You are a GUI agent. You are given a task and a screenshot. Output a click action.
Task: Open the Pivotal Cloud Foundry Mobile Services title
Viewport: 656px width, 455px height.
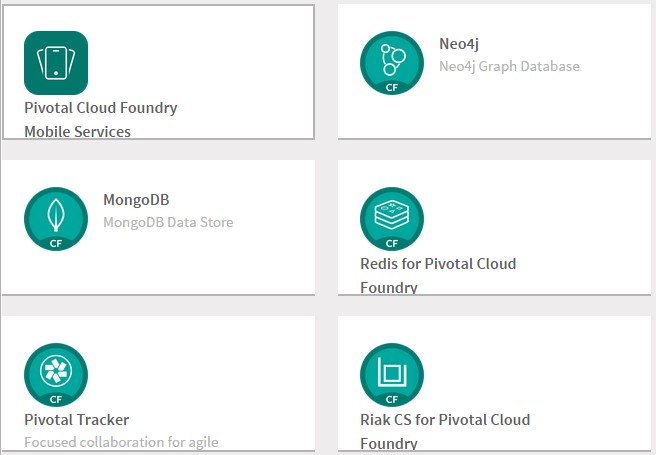click(101, 120)
